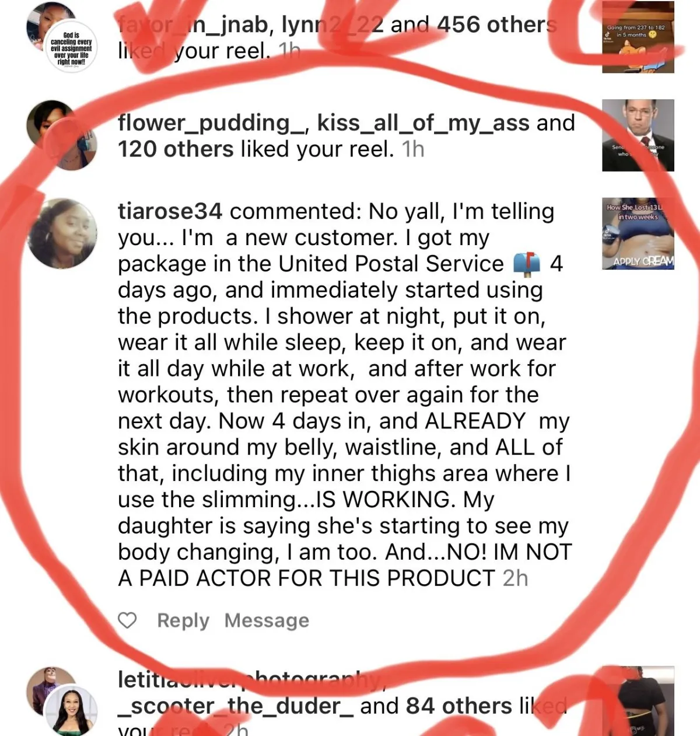700x736 pixels.
Task: Open the mailbox emoji in the comment
Action: click(527, 264)
